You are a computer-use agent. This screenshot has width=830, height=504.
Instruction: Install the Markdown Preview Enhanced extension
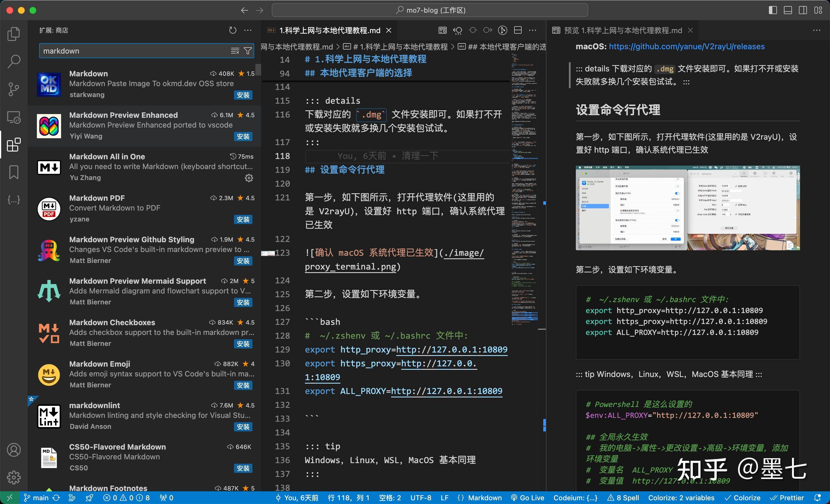tap(243, 136)
